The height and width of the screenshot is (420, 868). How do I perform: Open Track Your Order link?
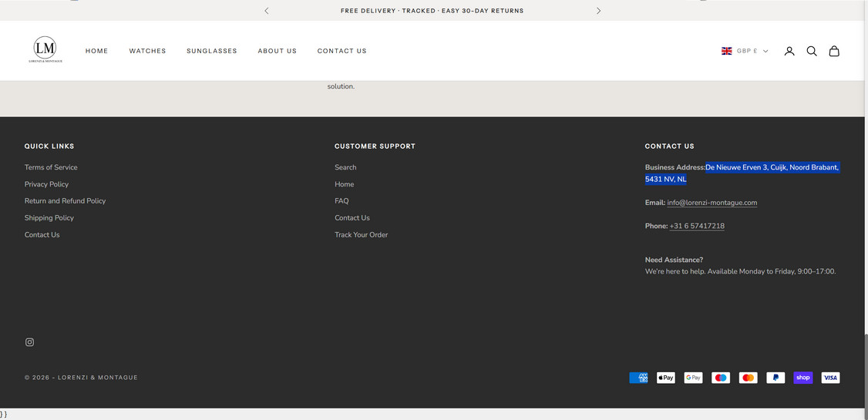click(361, 234)
